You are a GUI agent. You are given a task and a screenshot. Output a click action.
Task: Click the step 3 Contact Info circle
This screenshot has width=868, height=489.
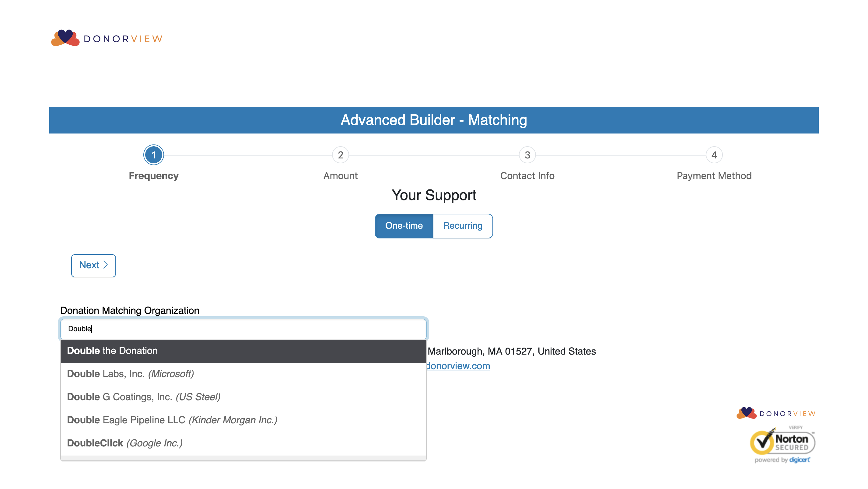(527, 155)
